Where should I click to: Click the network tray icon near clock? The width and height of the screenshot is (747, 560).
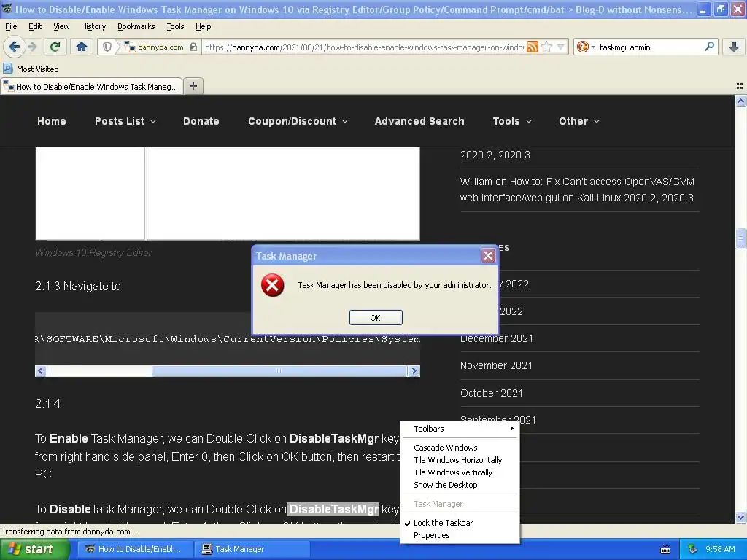(693, 549)
